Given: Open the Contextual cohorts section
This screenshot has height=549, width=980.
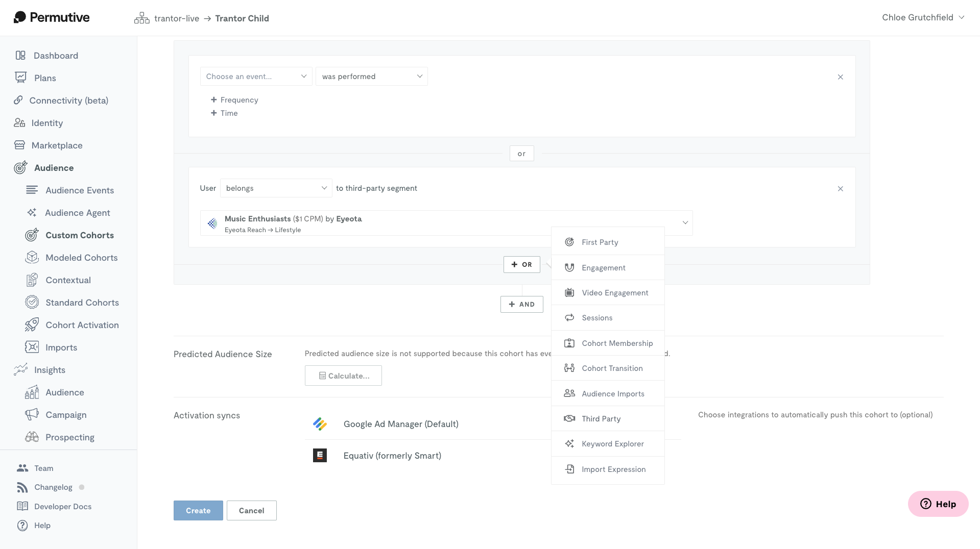Looking at the screenshot, I should [x=68, y=280].
